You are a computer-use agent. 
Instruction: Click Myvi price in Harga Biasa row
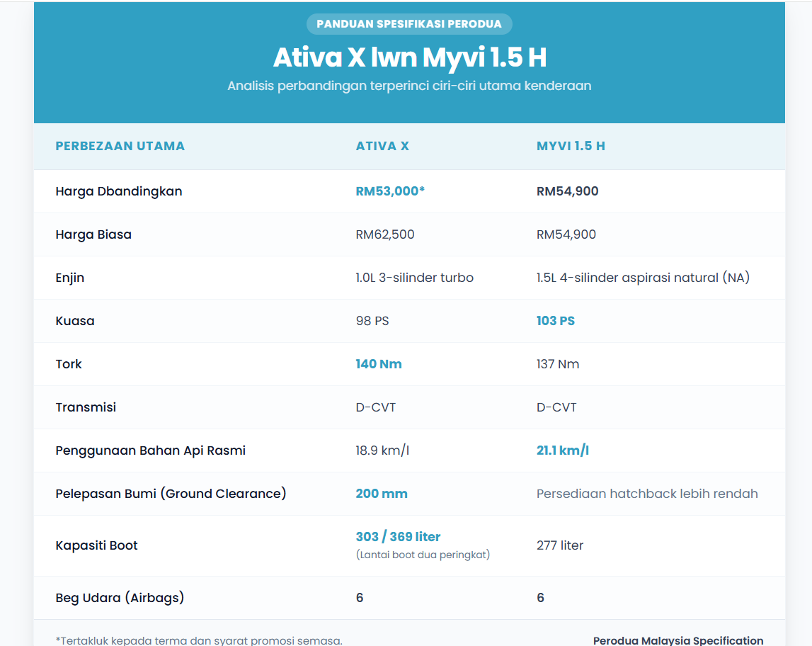[x=566, y=234]
